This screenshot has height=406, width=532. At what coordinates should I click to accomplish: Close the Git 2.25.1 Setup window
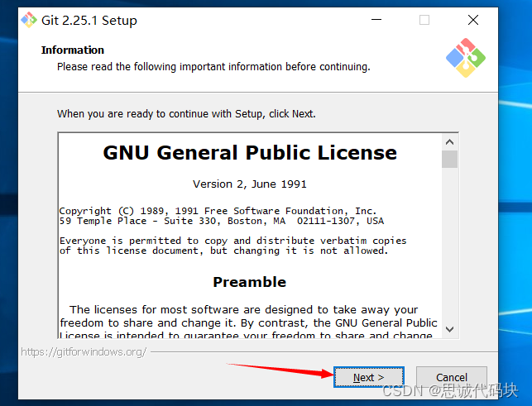tap(473, 20)
